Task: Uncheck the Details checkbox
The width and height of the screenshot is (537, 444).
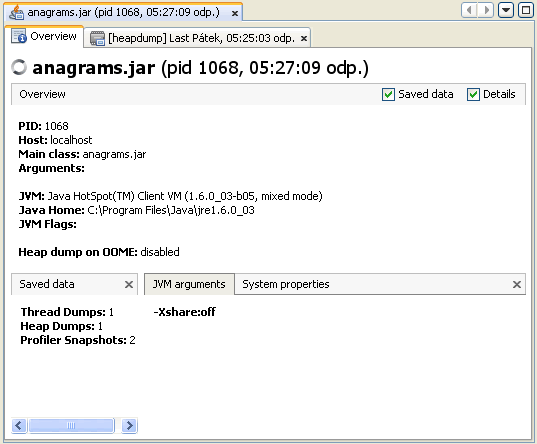Action: point(473,95)
